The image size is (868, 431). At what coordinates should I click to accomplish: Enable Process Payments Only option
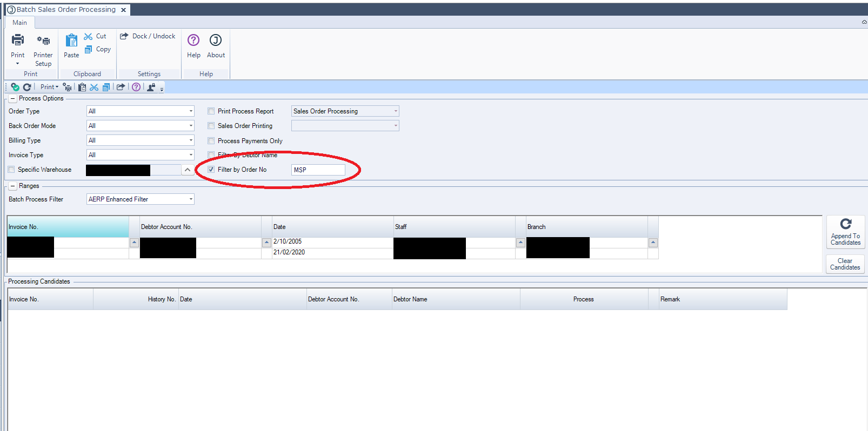coord(211,141)
